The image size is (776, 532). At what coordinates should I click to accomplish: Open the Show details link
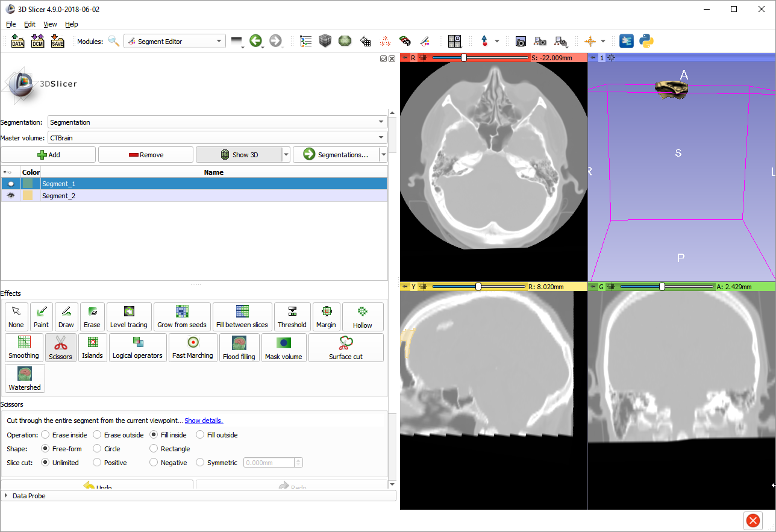point(204,421)
